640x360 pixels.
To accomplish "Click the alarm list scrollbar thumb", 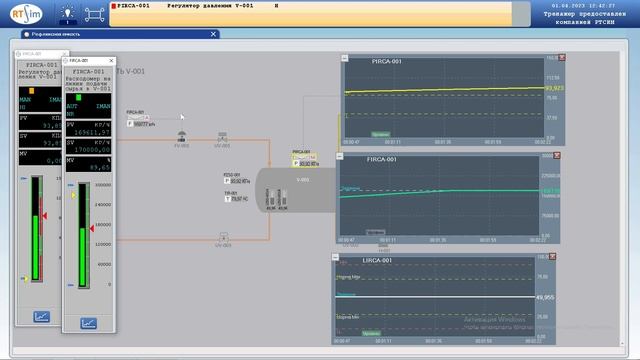I will coord(521,13).
